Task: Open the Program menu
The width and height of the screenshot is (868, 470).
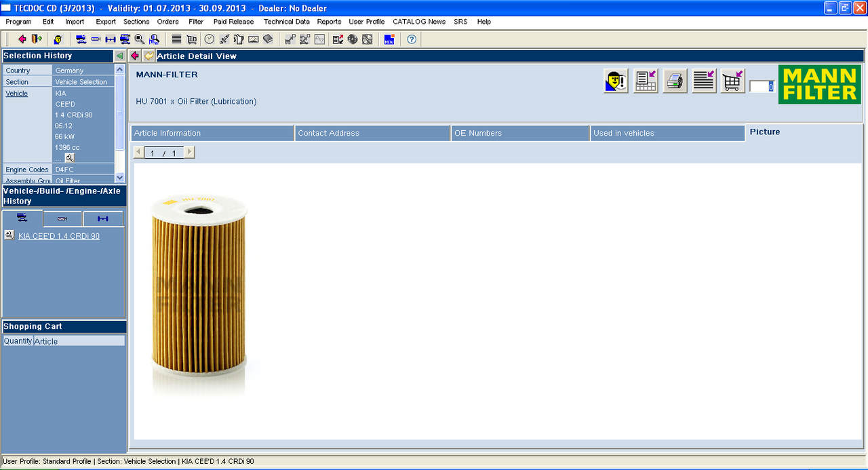Action: click(18, 22)
